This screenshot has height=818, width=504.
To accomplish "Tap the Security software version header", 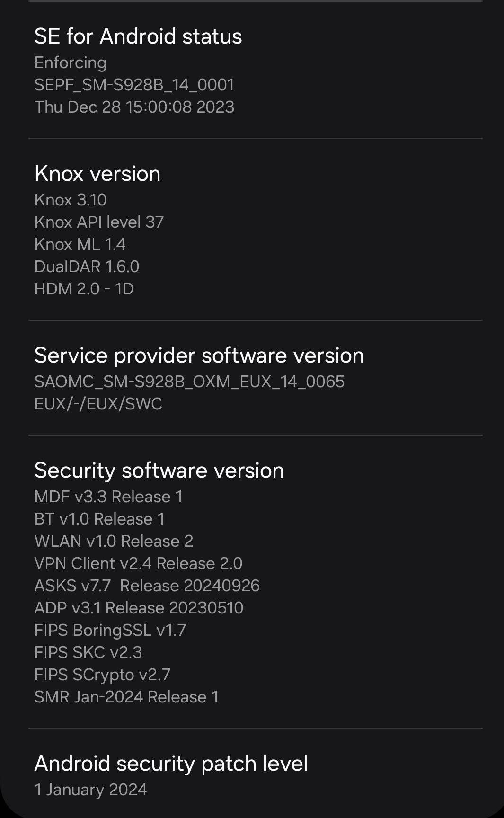I will 159,470.
